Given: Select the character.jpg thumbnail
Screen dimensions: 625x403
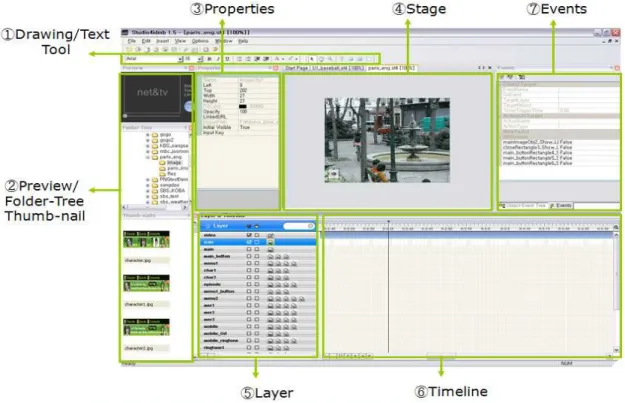Looking at the screenshot, I should (146, 239).
